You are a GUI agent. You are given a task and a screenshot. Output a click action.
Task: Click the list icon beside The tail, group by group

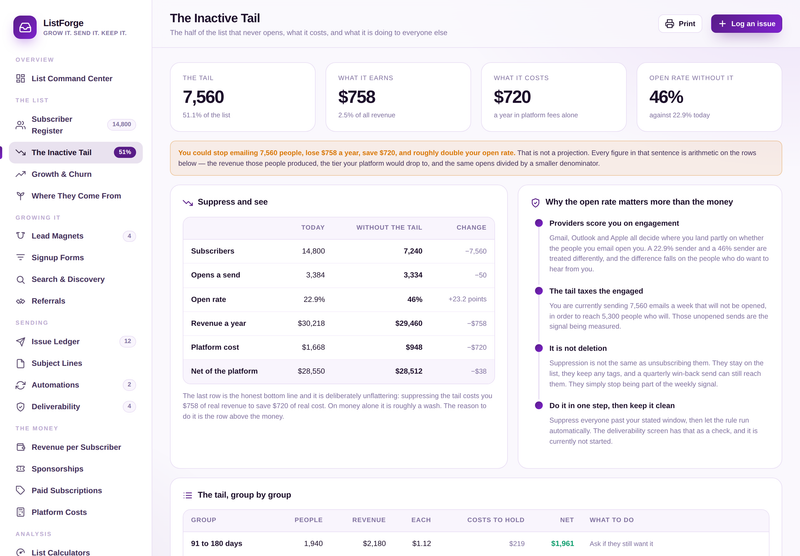pyautogui.click(x=188, y=495)
